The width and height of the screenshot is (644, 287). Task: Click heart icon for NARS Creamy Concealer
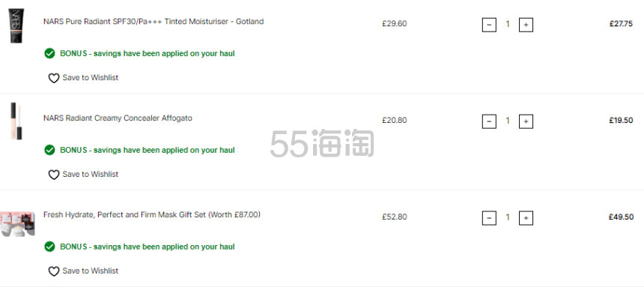click(x=54, y=175)
